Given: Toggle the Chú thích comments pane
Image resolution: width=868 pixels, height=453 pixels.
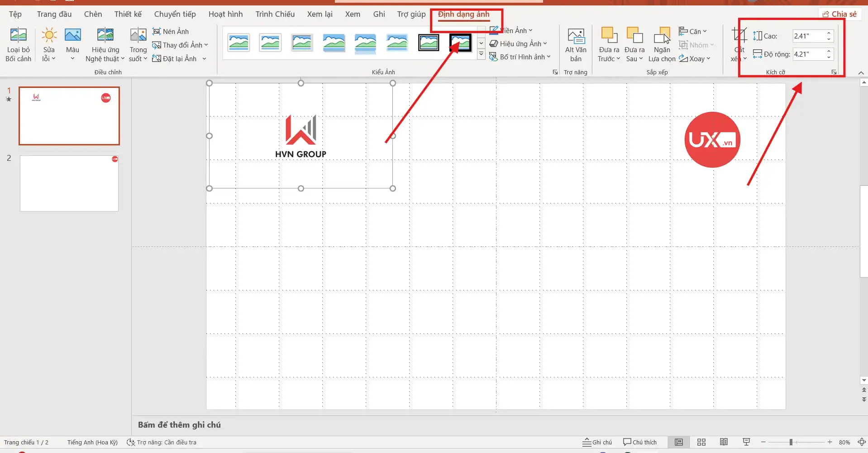Looking at the screenshot, I should point(639,442).
